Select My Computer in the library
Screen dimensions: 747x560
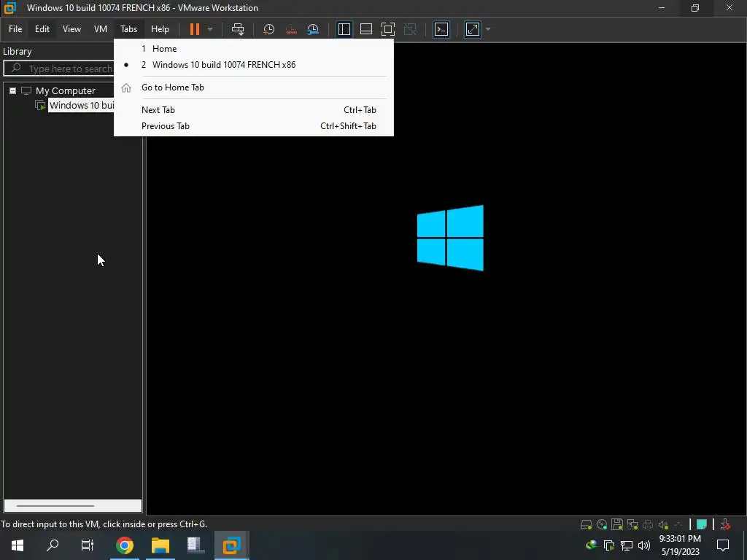(65, 90)
